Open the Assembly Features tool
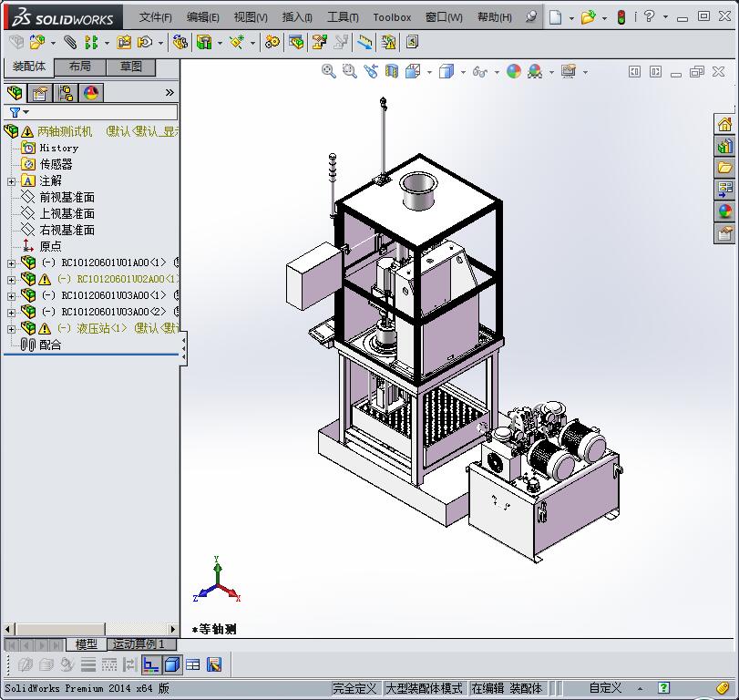The height and width of the screenshot is (700, 739). coord(204,43)
